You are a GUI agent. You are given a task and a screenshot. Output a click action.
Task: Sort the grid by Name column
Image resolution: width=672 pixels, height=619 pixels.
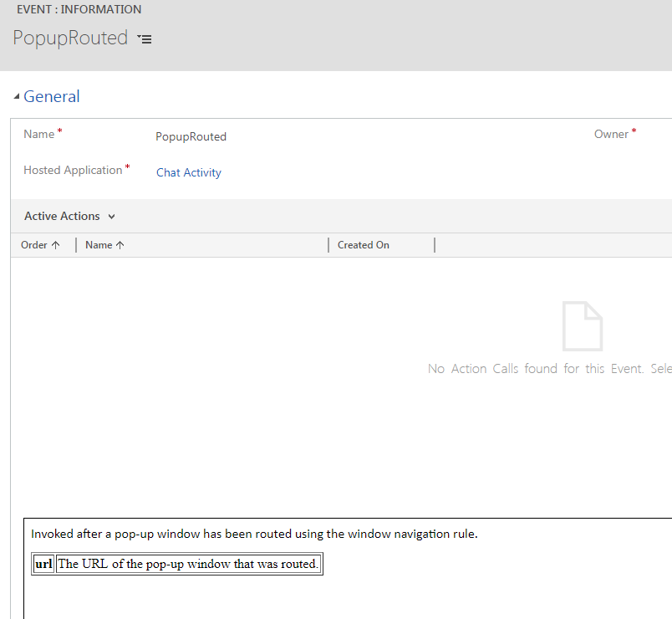point(104,245)
